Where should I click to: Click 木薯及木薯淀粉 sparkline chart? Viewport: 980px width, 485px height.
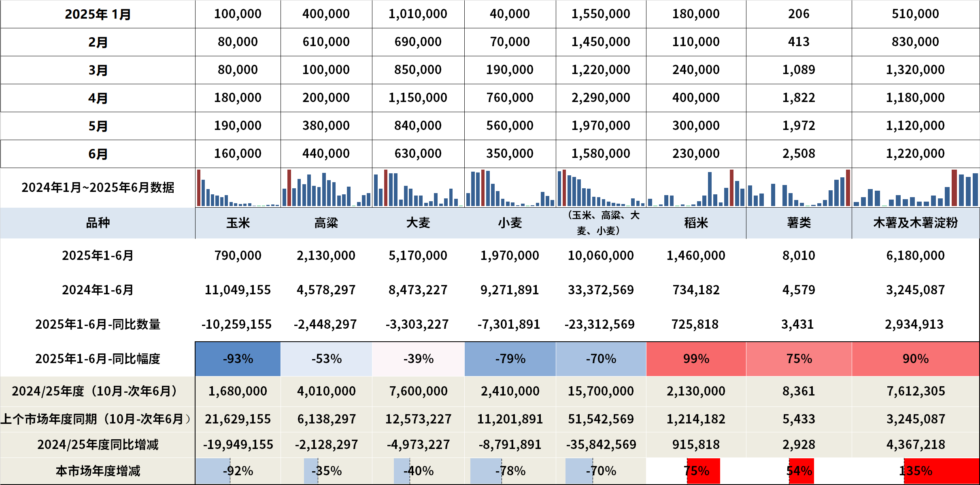coord(916,188)
